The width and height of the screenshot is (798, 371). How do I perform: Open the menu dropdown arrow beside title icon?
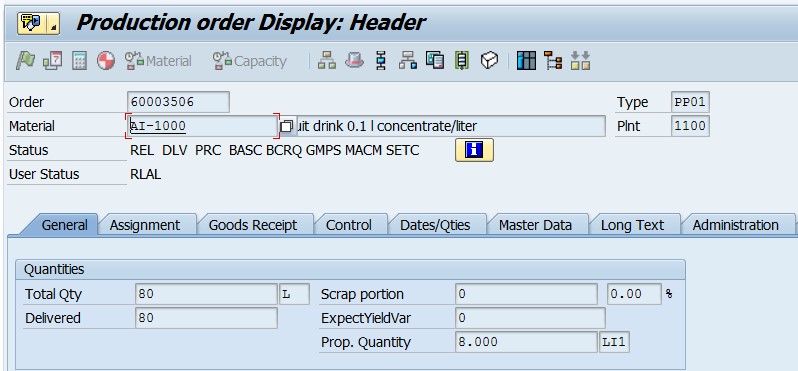click(53, 23)
